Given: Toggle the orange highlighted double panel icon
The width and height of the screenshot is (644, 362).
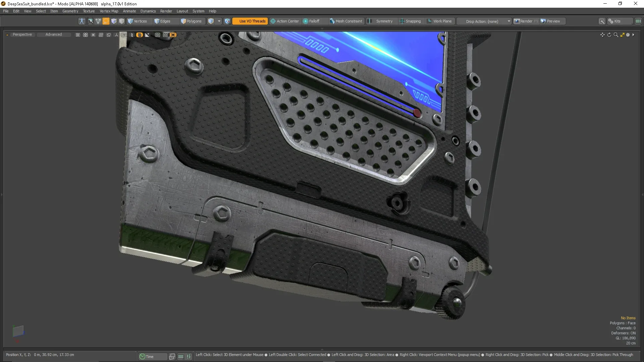Looking at the screenshot, I should [x=140, y=35].
